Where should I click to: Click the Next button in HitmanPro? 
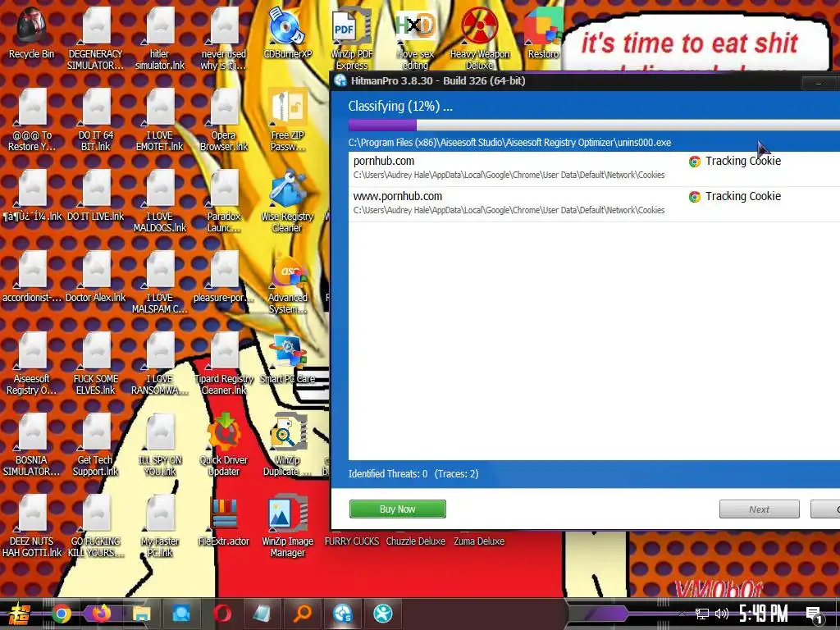[x=759, y=509]
